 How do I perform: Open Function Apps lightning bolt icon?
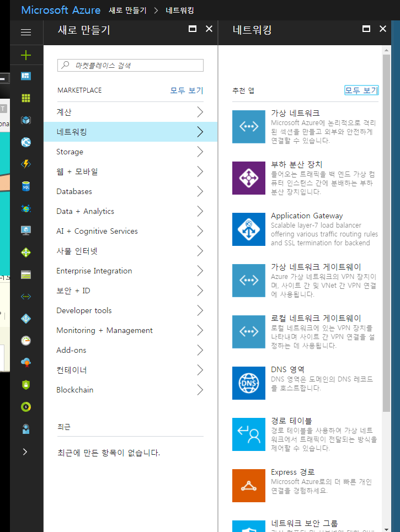pos(26,164)
